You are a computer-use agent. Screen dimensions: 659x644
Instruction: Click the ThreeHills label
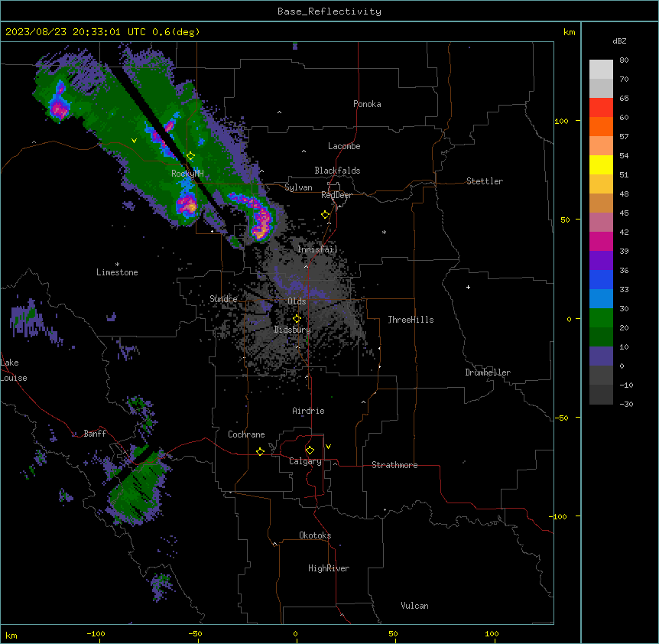[x=411, y=320]
